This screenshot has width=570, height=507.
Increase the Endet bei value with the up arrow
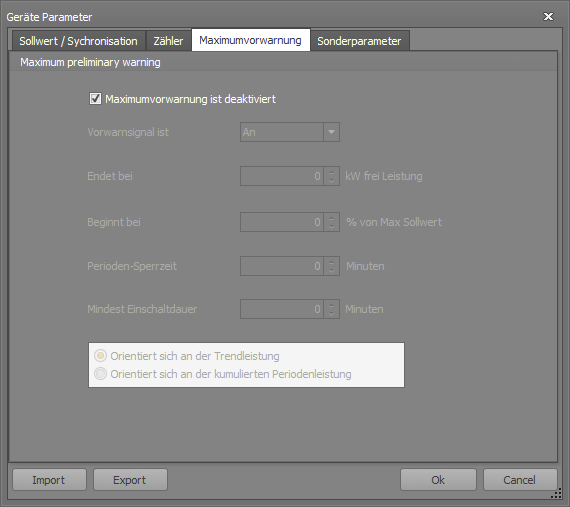(x=332, y=172)
